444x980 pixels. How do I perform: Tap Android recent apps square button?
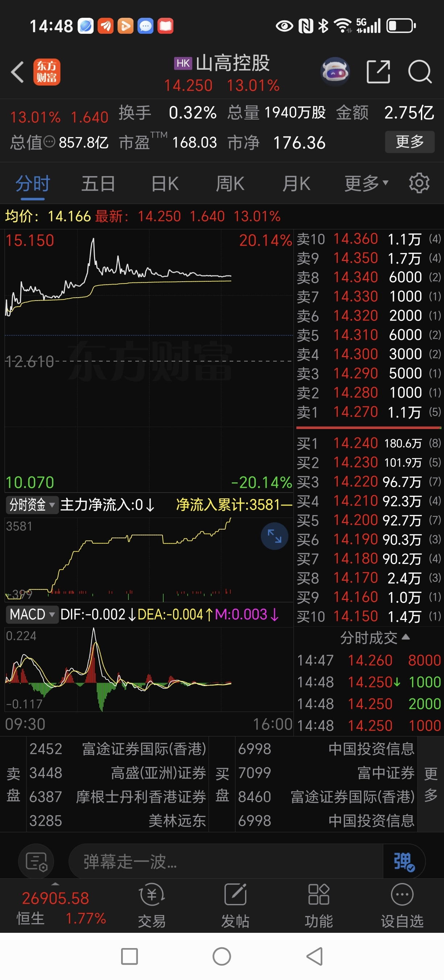point(129,956)
